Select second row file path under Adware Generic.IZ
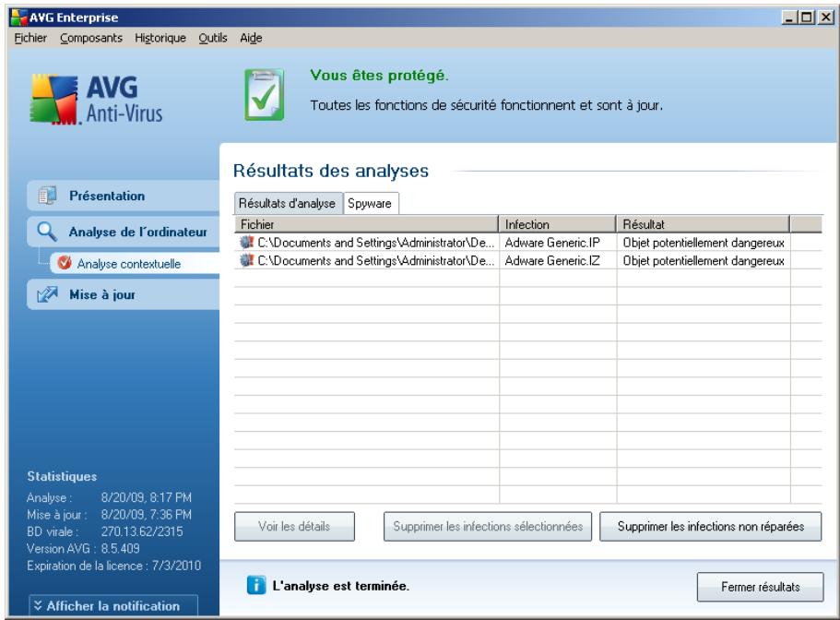This screenshot has height=620, width=840. point(375,260)
